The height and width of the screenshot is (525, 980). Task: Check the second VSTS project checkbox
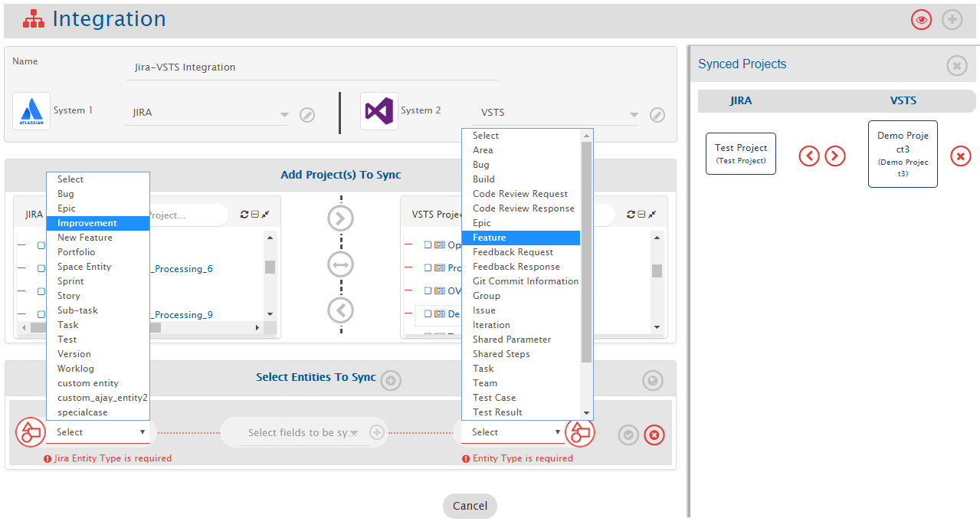[x=428, y=268]
